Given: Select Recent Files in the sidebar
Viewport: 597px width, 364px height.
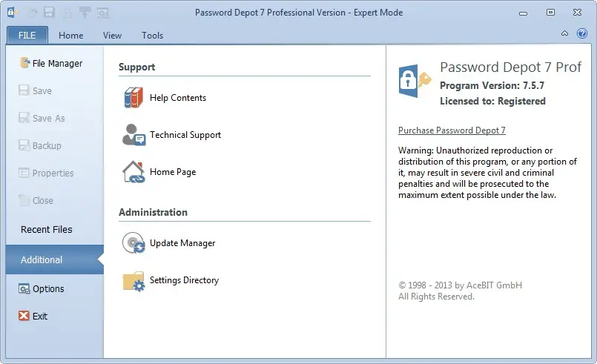Looking at the screenshot, I should [x=47, y=229].
